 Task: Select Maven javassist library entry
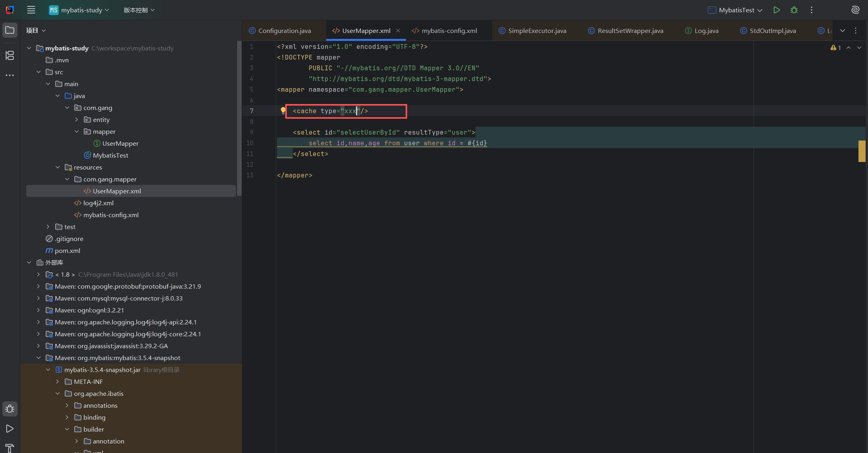107,346
